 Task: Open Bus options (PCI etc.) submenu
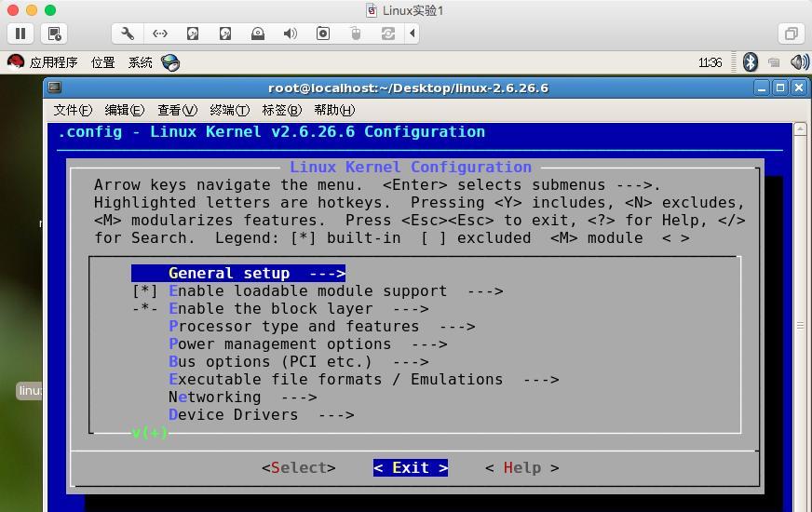click(x=298, y=361)
